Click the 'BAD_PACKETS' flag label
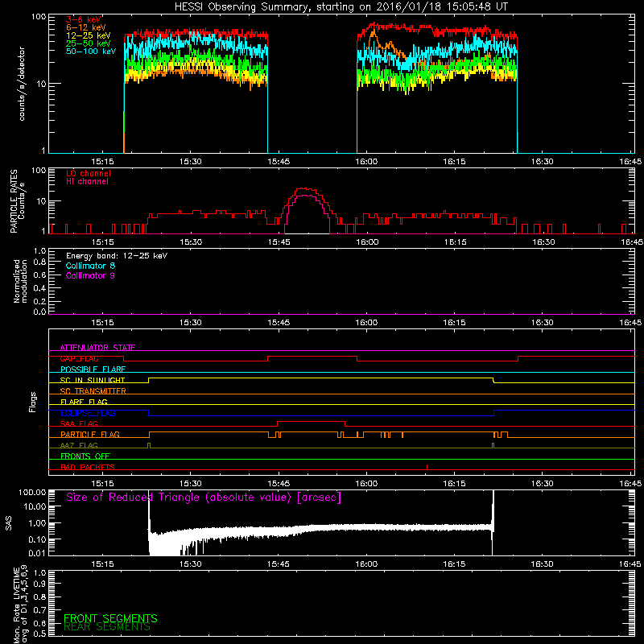Screen dimensions: 644x644 [88, 467]
